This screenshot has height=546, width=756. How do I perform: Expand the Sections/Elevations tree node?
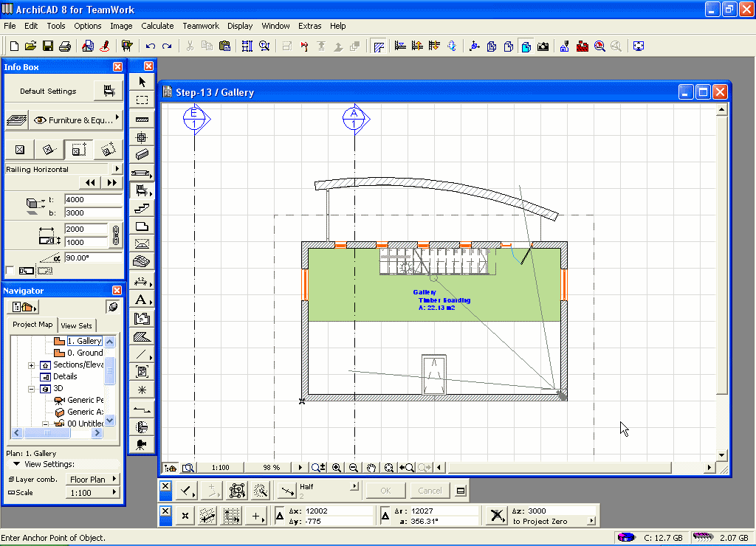tap(32, 365)
